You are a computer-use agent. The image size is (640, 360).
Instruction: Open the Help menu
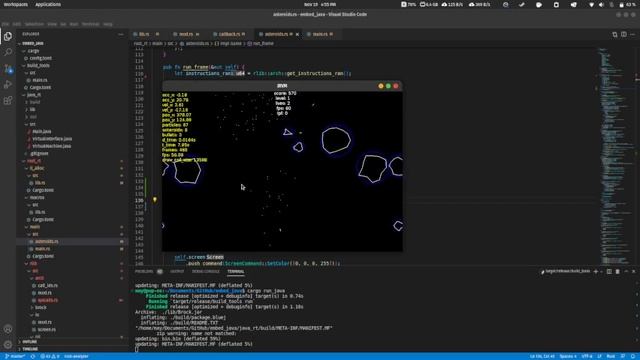(x=108, y=24)
